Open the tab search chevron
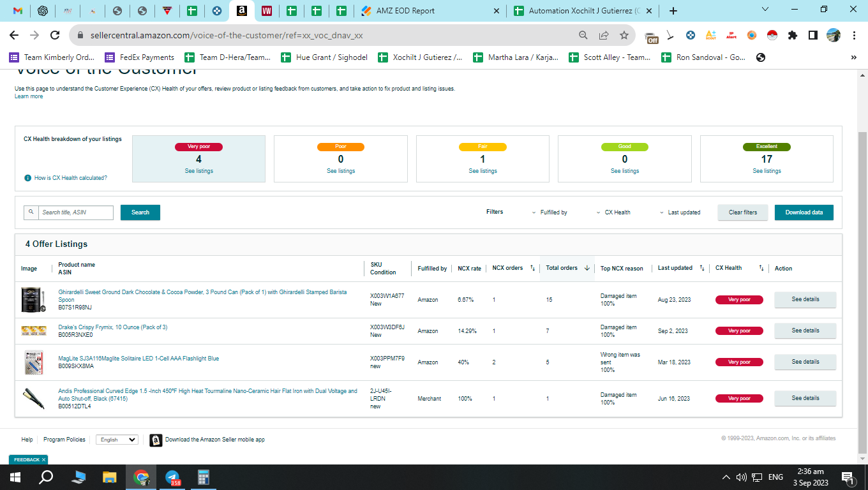868x490 pixels. pyautogui.click(x=766, y=10)
